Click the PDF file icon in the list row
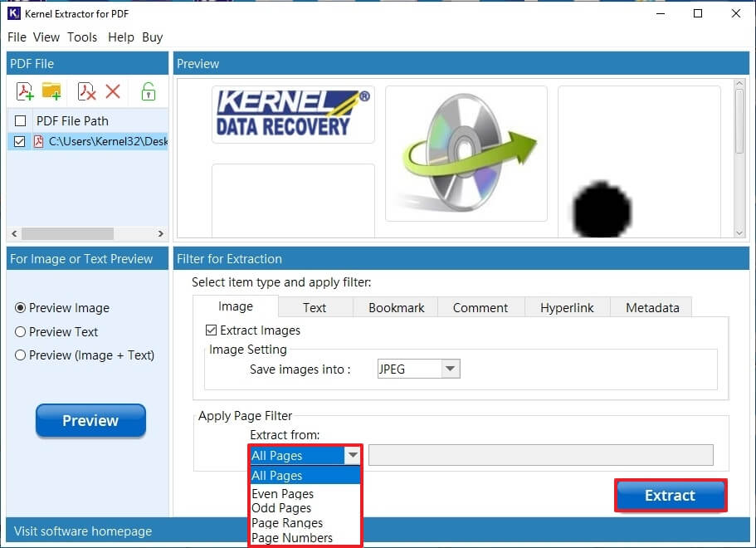This screenshot has width=756, height=548. (38, 141)
